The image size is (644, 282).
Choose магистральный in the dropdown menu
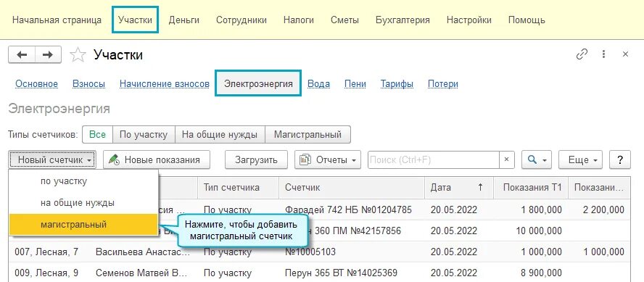coord(83,225)
